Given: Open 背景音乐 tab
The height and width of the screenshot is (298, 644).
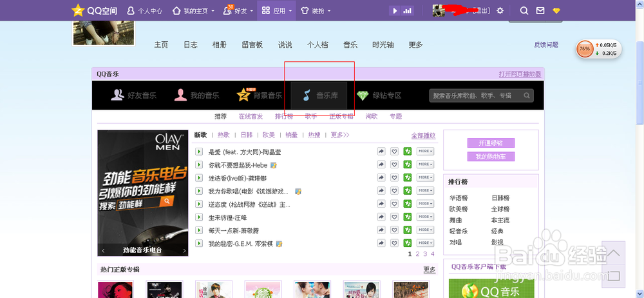Looking at the screenshot, I should 259,95.
